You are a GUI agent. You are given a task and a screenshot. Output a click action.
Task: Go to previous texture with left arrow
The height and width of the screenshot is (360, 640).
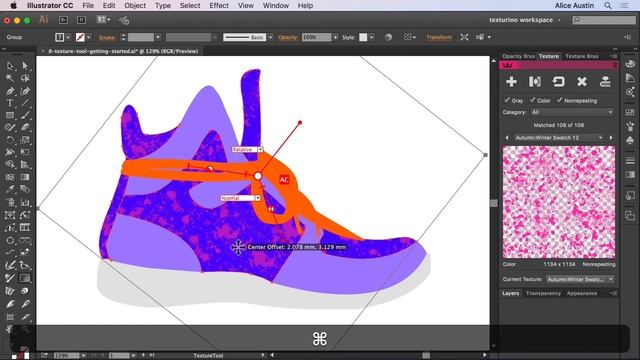pyautogui.click(x=507, y=138)
